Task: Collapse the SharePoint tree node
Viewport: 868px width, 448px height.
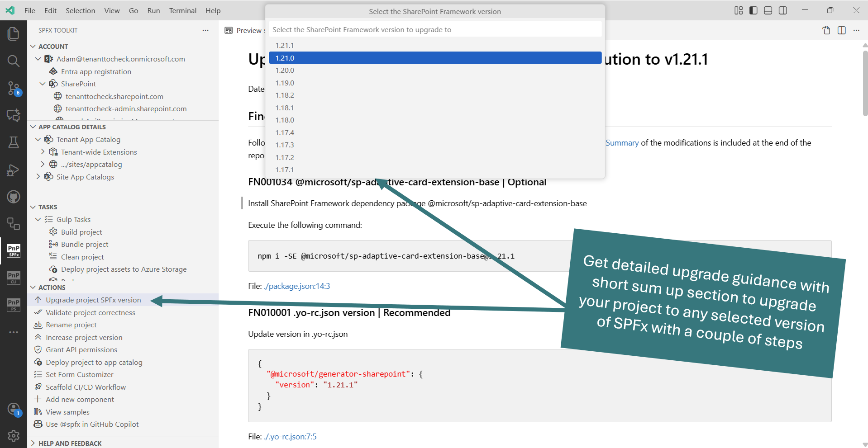Action: [x=43, y=84]
